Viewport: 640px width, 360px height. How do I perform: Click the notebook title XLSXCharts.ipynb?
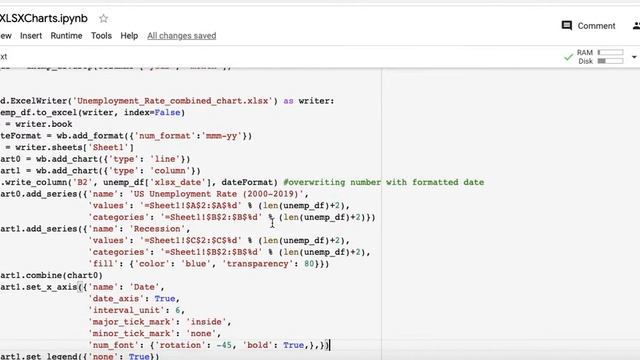44,18
